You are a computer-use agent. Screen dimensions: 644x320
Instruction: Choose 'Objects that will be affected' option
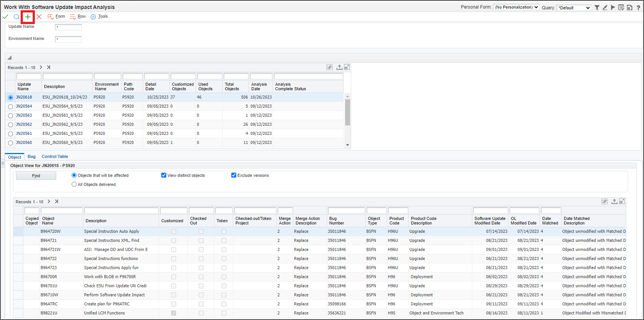[74, 175]
